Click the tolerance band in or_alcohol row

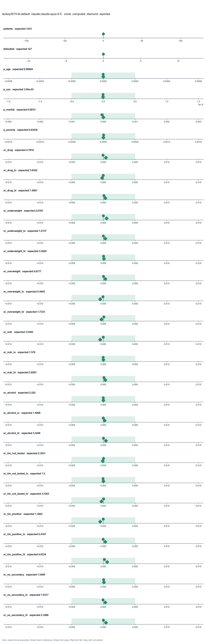pyautogui.click(x=103, y=399)
